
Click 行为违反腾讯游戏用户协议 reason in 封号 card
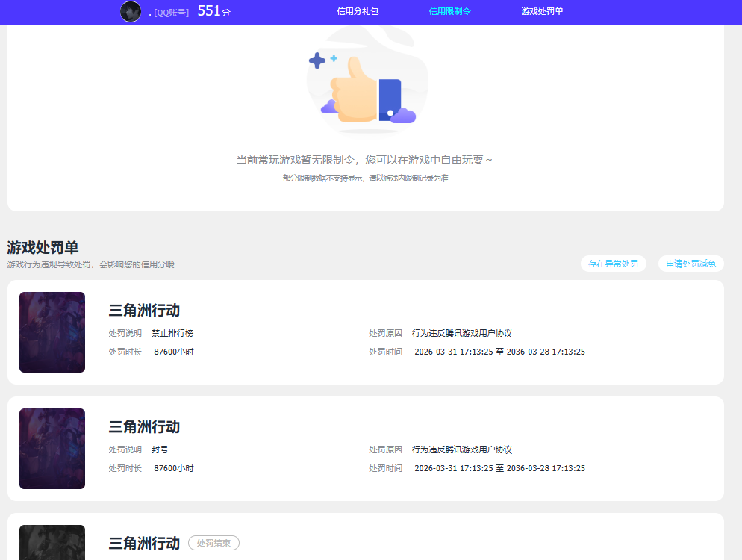[x=462, y=449]
